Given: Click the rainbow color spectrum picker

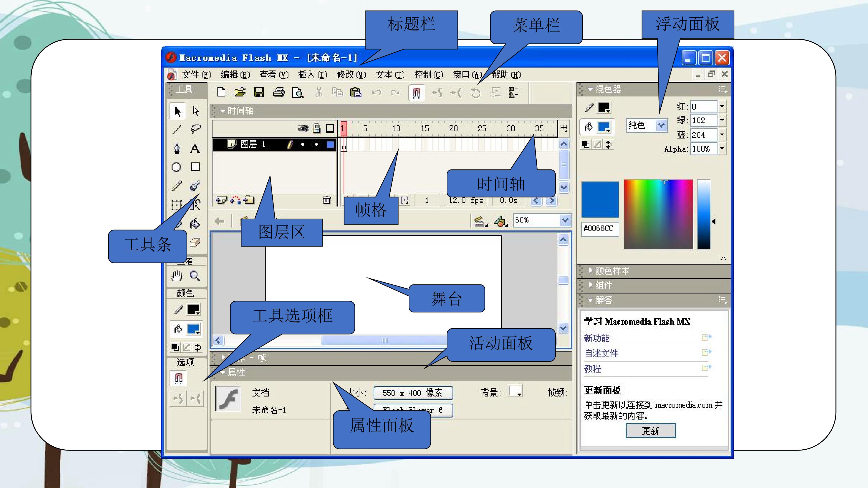Looking at the screenshot, I should click(658, 215).
